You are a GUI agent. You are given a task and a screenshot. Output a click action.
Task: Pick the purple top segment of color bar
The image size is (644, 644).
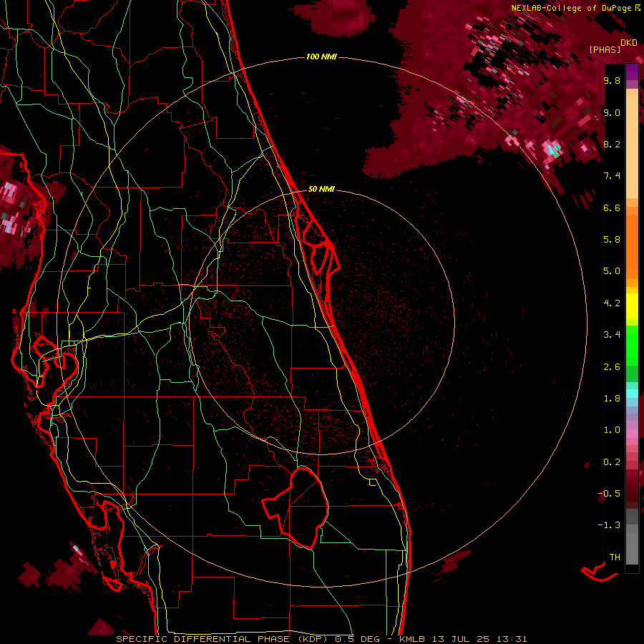pyautogui.click(x=632, y=72)
